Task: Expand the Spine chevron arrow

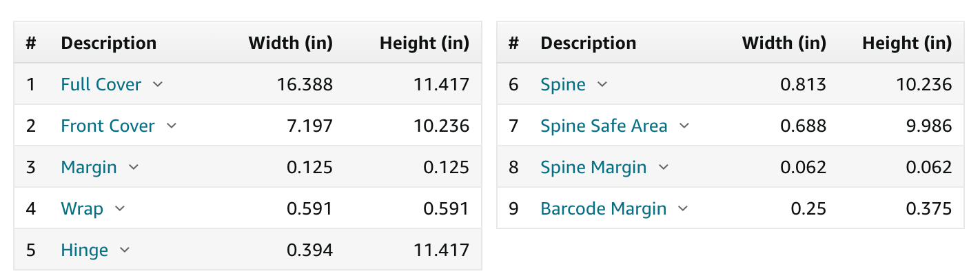Action: click(x=602, y=84)
